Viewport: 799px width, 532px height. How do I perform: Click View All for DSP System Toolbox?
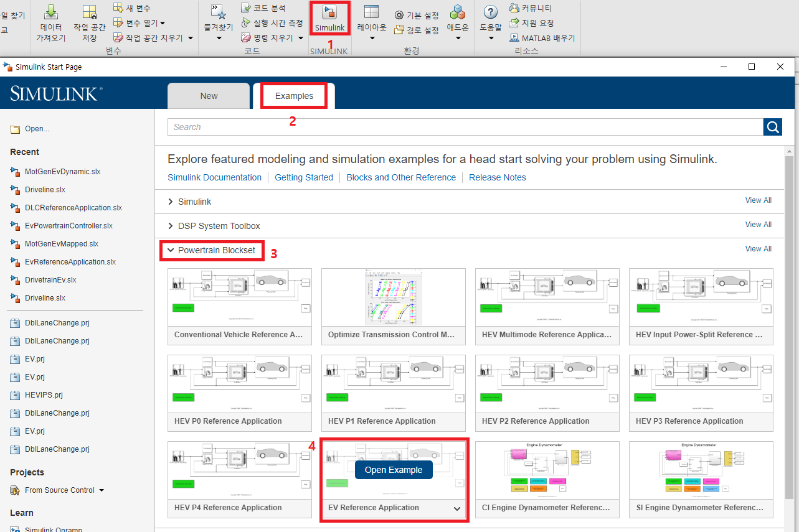[x=759, y=225]
